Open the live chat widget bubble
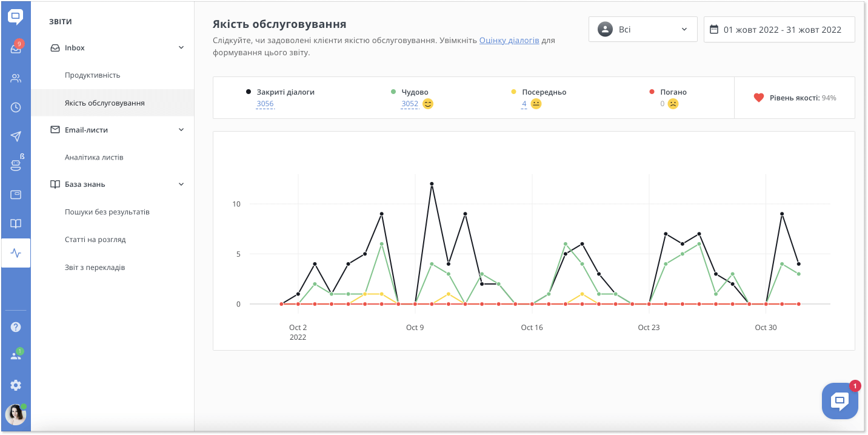Screen dimensions: 868x435 [840, 400]
